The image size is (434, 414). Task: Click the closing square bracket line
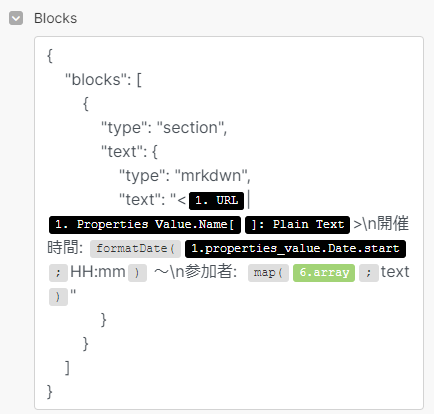pos(67,368)
